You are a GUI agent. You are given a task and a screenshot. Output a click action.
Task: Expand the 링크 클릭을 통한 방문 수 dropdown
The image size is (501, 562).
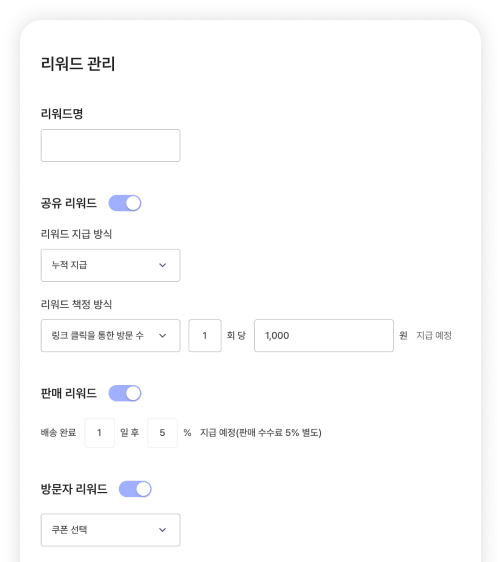click(110, 335)
